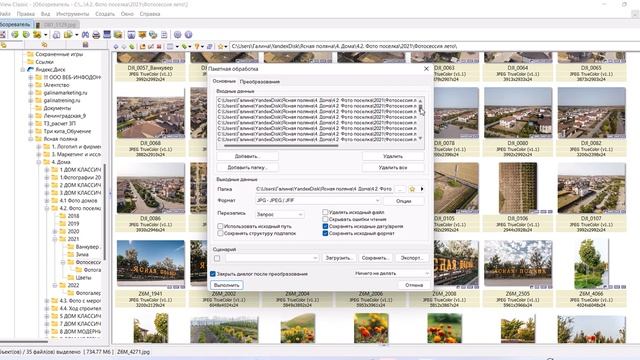Click the Выполнить button
The width and height of the screenshot is (640, 360).
pyautogui.click(x=227, y=285)
